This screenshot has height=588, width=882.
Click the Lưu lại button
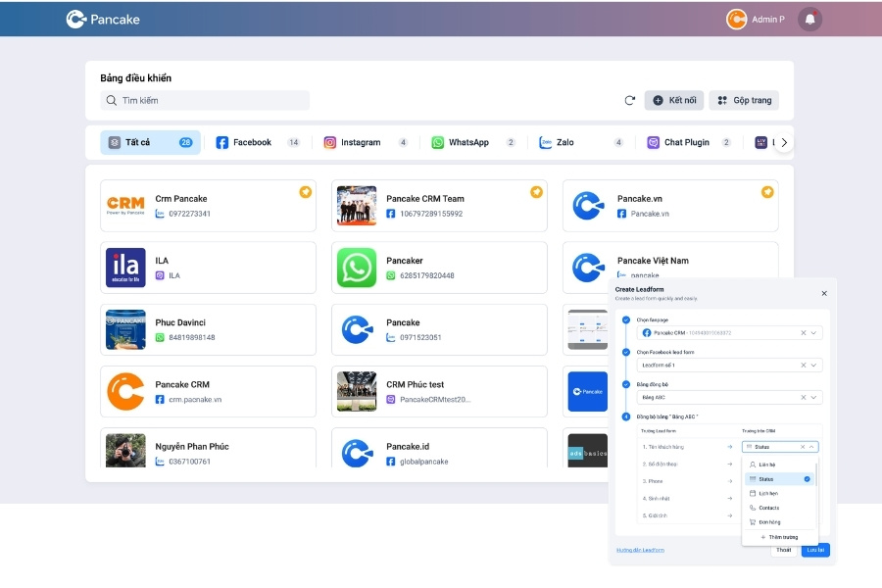point(815,550)
